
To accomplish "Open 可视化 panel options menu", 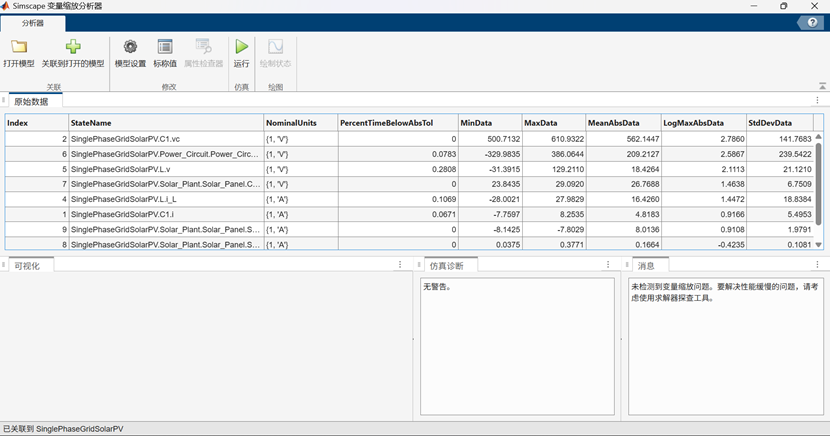I will tap(400, 265).
